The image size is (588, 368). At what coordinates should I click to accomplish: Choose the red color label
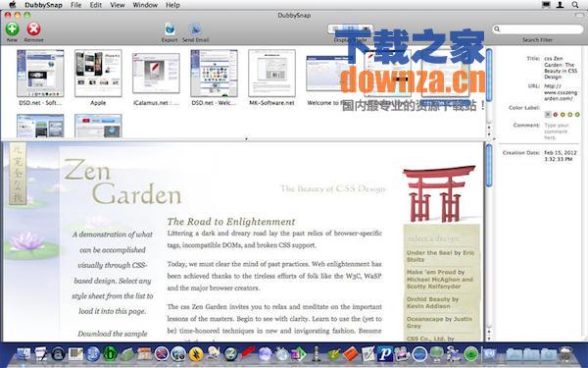556,115
